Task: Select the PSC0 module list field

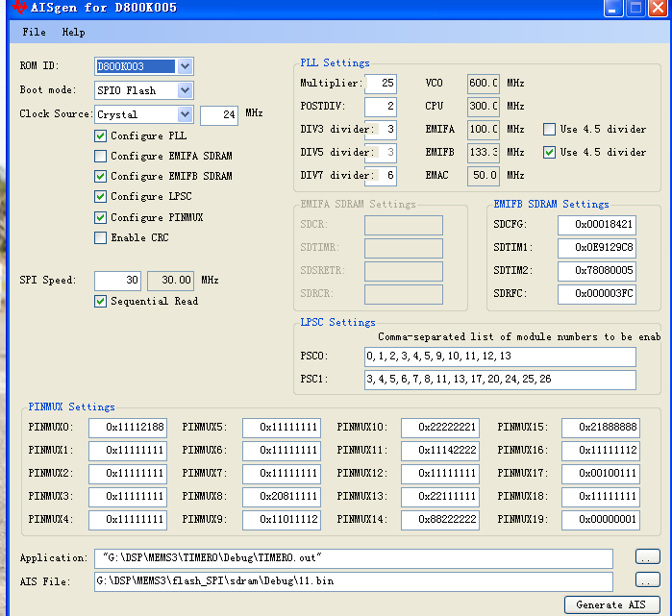Action: click(499, 357)
